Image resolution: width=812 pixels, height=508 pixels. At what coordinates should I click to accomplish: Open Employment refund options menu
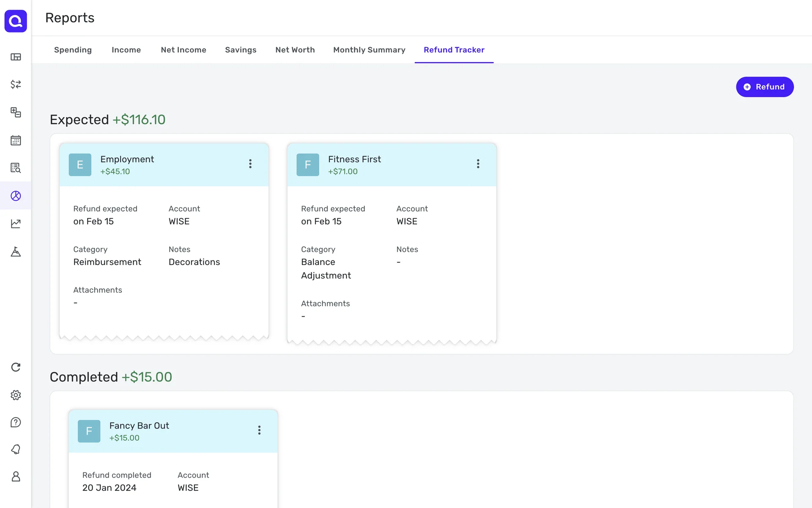tap(250, 164)
